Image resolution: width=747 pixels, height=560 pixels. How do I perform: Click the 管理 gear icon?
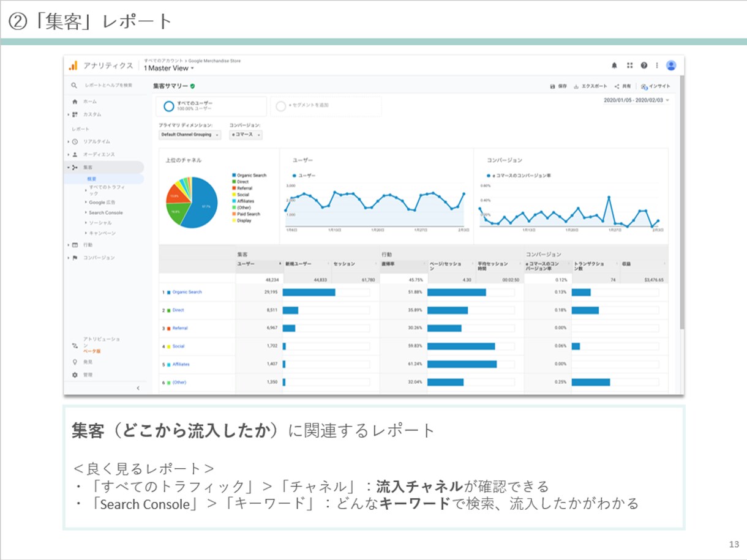pos(75,375)
